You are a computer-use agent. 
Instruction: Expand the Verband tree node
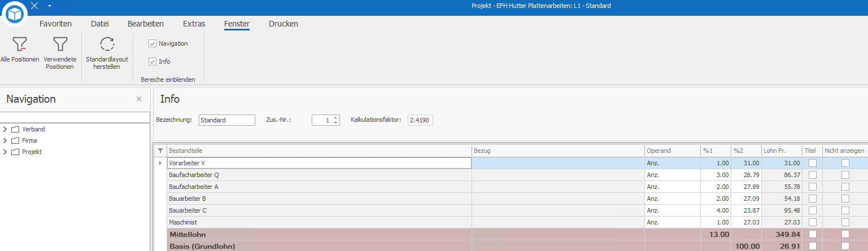(5, 129)
